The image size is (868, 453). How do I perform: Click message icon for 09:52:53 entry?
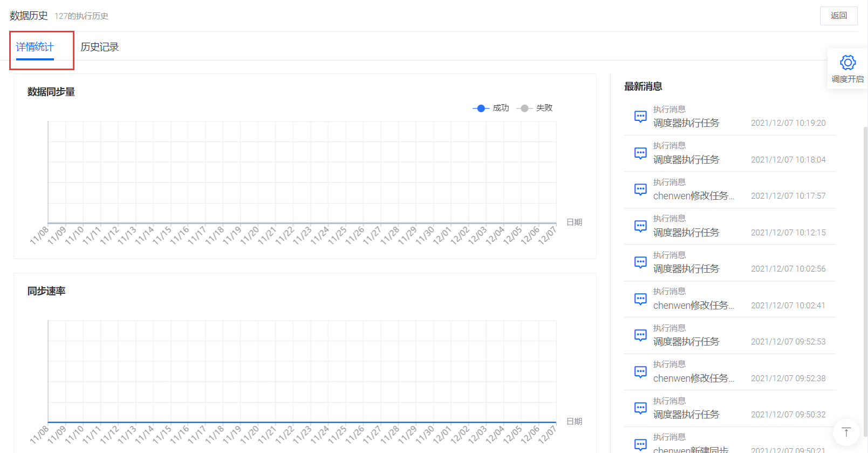click(640, 335)
